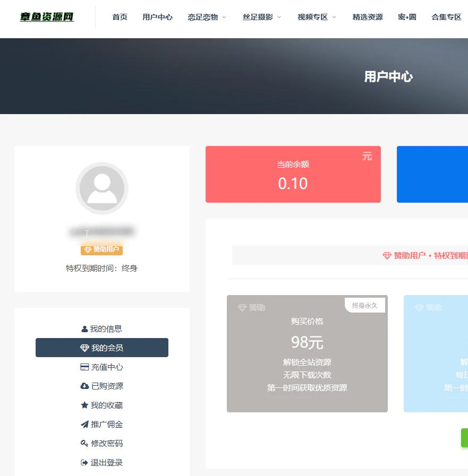
Task: Open 我的信息 in sidebar
Action: tap(102, 329)
